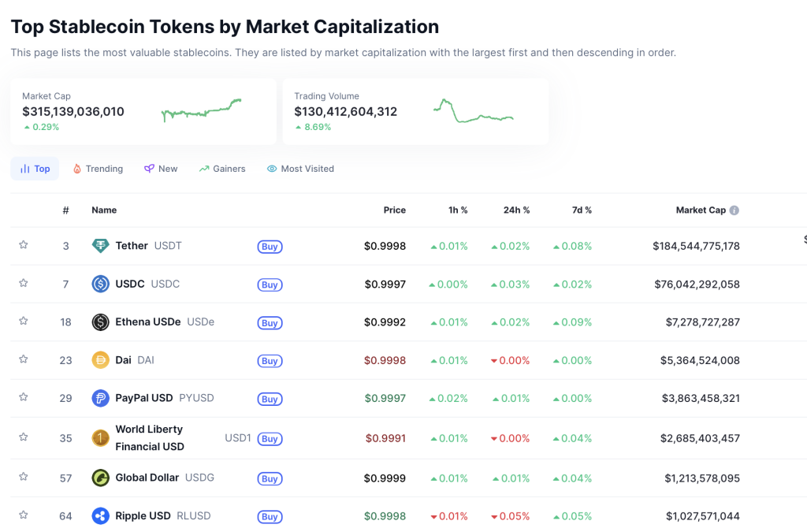Click the PayPal USD logo icon
Image resolution: width=807 pixels, height=532 pixels.
100,399
